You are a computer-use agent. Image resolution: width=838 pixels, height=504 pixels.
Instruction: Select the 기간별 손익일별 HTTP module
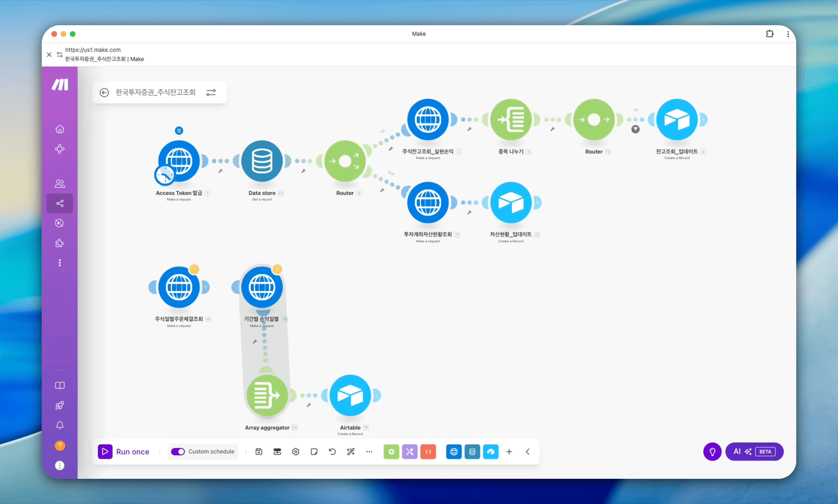coord(262,287)
